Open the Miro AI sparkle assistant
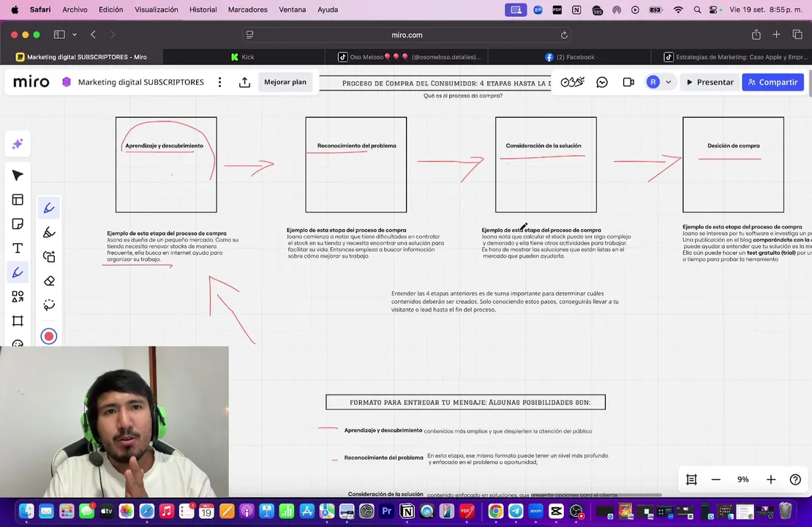812x527 pixels. [x=18, y=143]
